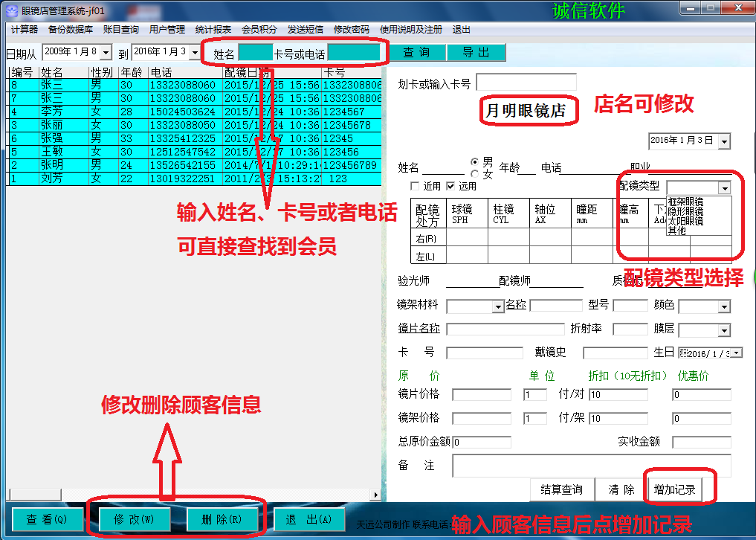756x540 pixels.
Task: Expand the start date picker dropdown
Action: 106,52
